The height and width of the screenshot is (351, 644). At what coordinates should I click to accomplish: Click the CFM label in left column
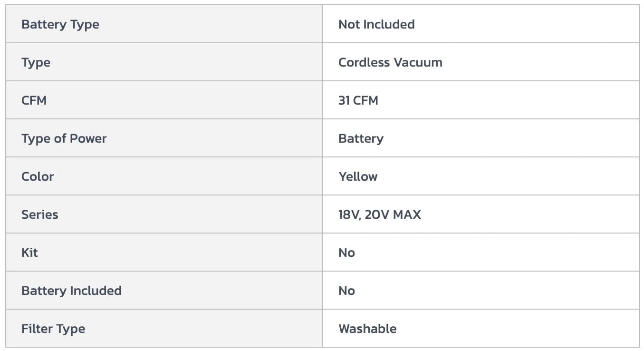(34, 100)
